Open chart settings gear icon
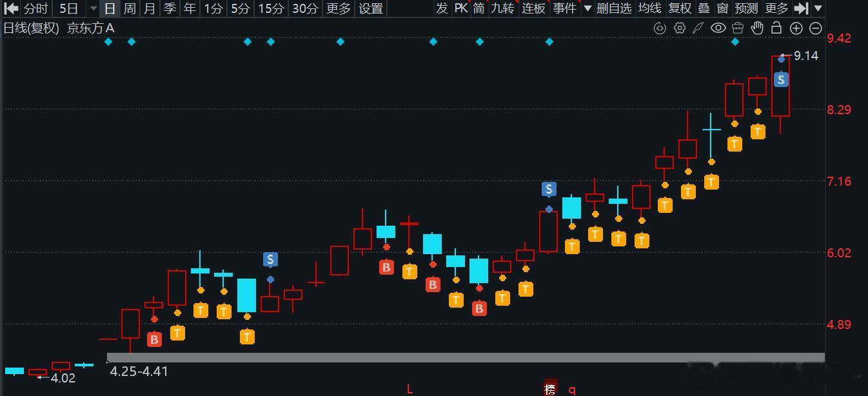The height and width of the screenshot is (396, 868). (x=679, y=28)
